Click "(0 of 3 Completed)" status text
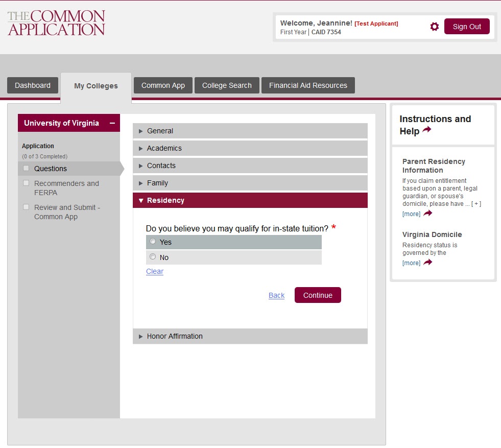Viewport: 501px width, 448px height. (45, 156)
